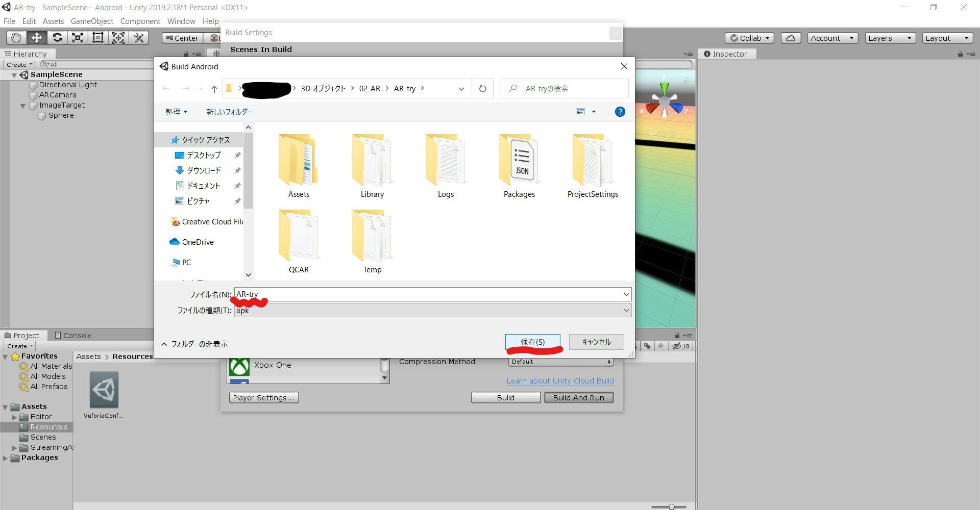The height and width of the screenshot is (510, 980).
Task: Collapse the SampleScene tree node
Action: tap(14, 75)
